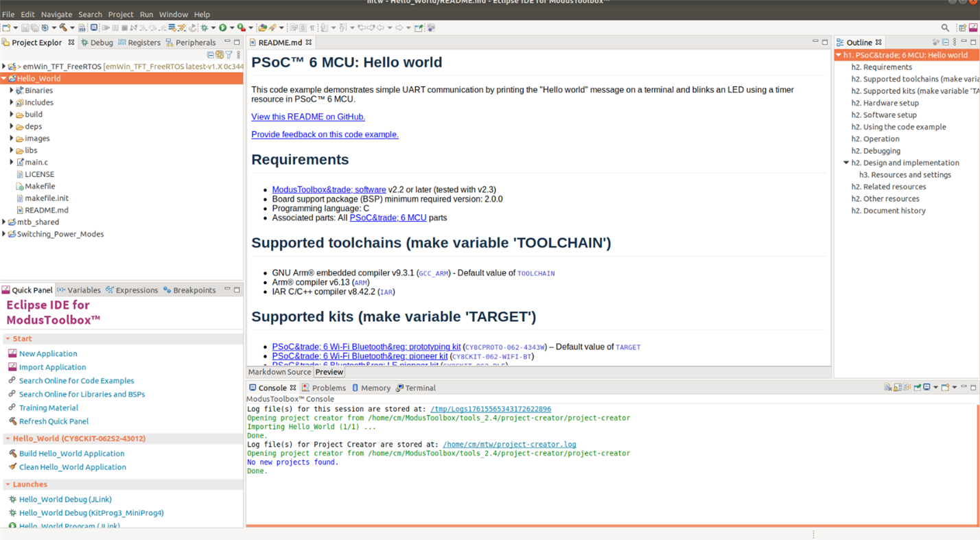The image size is (980, 540).
Task: Collapse the Start section in Quick Panel
Action: pos(8,339)
